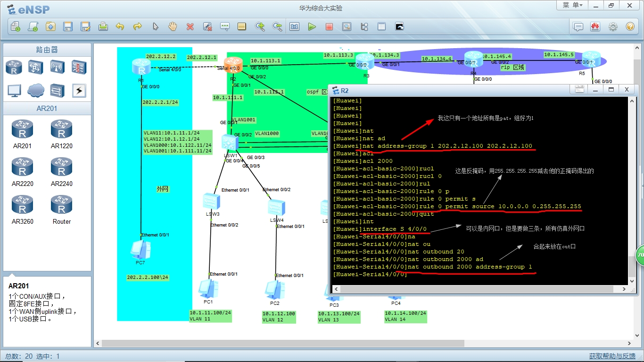This screenshot has width=644, height=362.
Task: Redo the last action
Action: (x=138, y=26)
